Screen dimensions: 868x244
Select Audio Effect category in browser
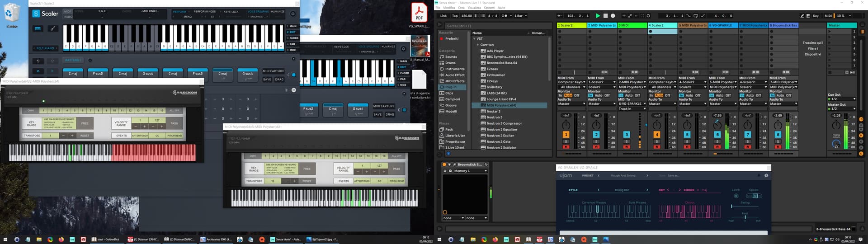tap(454, 75)
